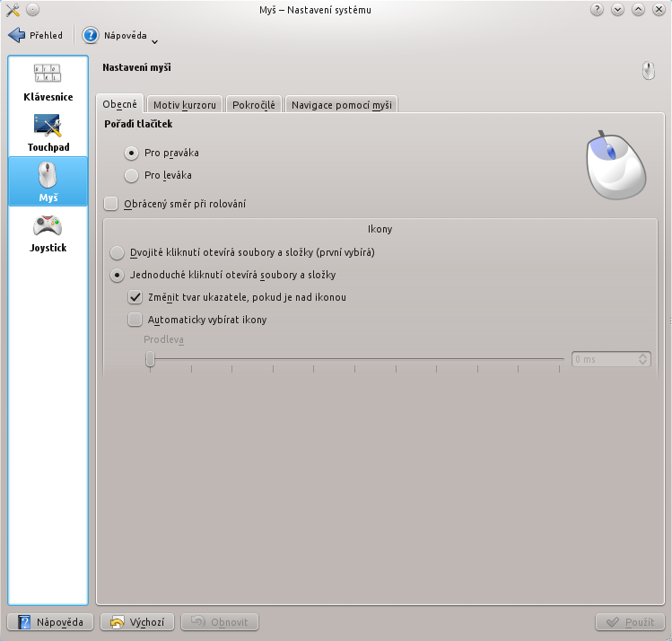Expand the Nápověda toolbar dropdown arrow

pos(154,41)
